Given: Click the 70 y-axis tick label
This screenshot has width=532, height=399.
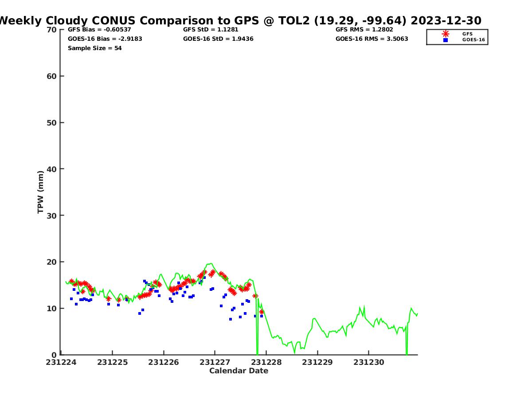Looking at the screenshot, I should (52, 30).
